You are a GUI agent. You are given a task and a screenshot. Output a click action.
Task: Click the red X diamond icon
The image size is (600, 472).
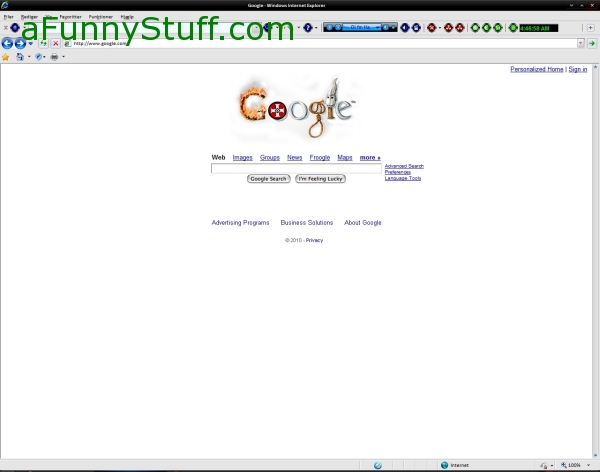(x=432, y=28)
